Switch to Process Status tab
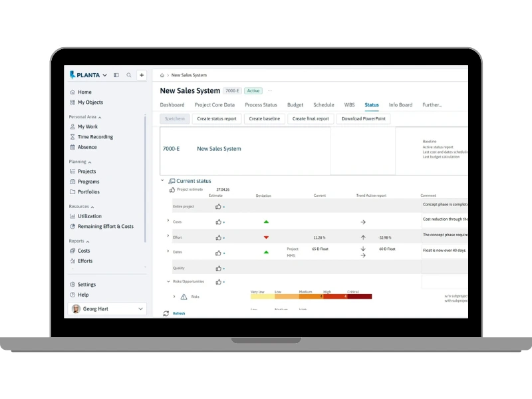The height and width of the screenshot is (399, 532). point(261,105)
